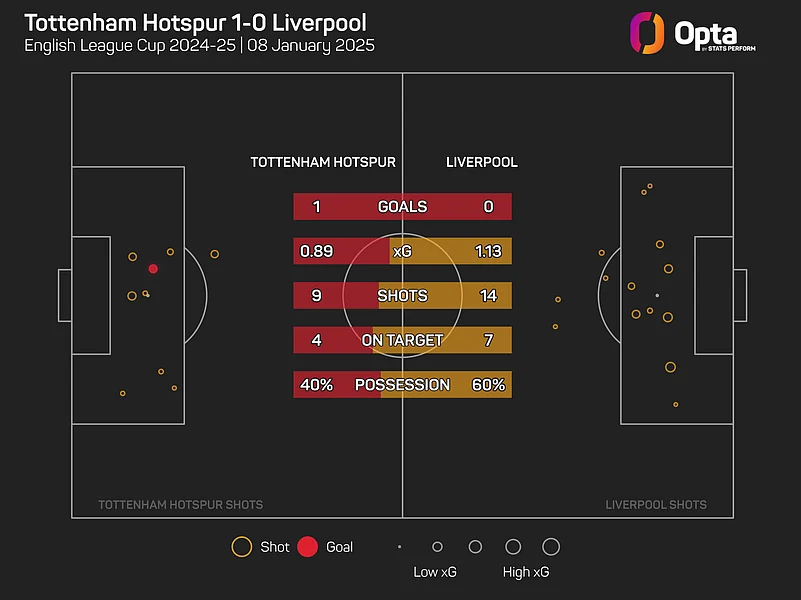This screenshot has height=600, width=801.
Task: Click the LIVERPOOL column heading
Action: point(482,162)
